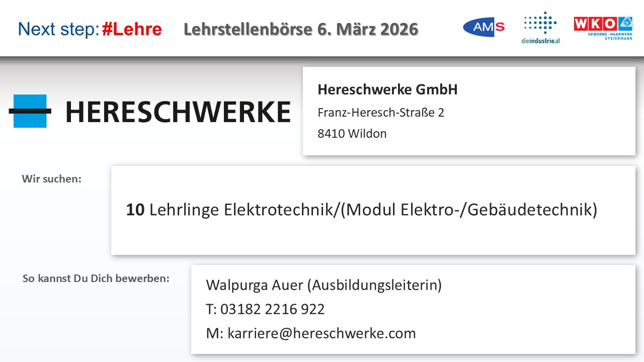The width and height of the screenshot is (644, 362).
Task: Click the postal code line '8410 Wildon'
Action: click(x=352, y=134)
